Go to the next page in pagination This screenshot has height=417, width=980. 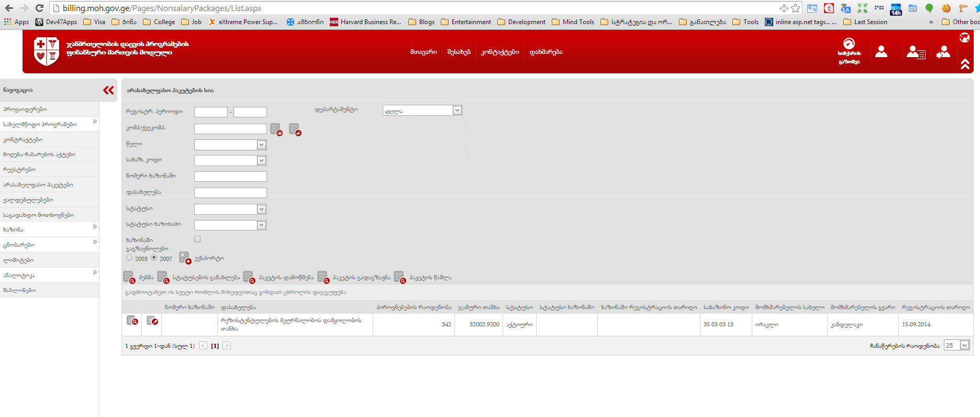227,346
